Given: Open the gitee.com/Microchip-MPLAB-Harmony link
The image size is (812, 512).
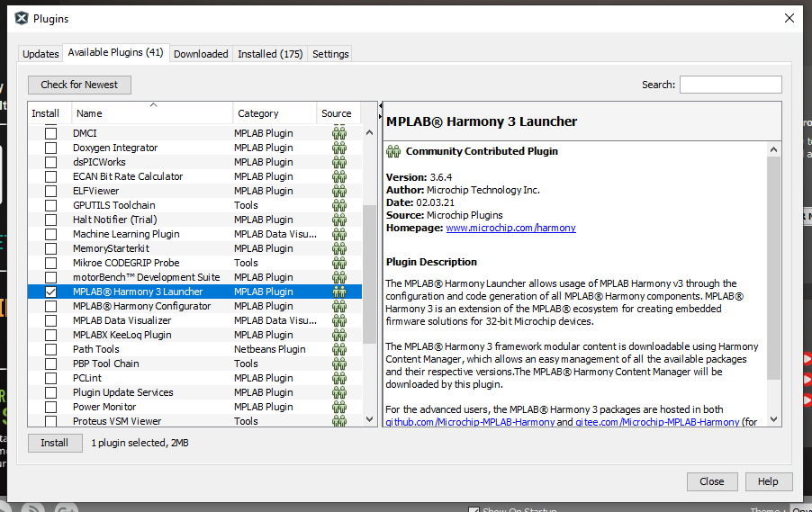Looking at the screenshot, I should 657,422.
